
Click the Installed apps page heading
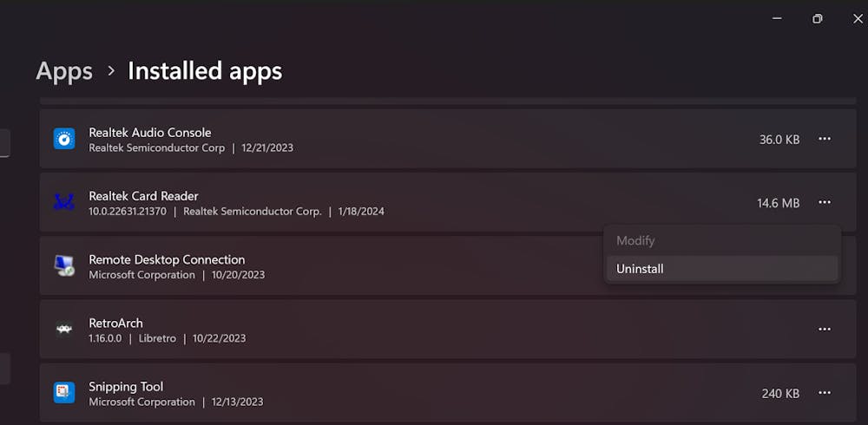coord(205,71)
